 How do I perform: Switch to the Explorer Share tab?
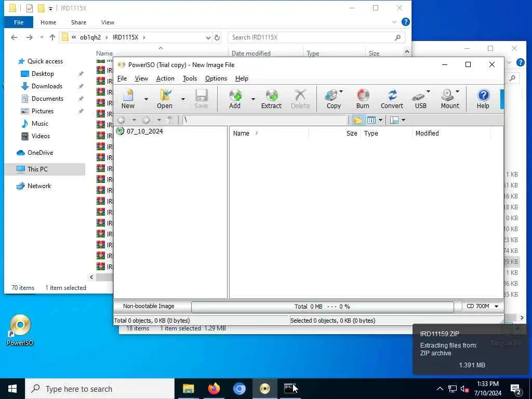[x=78, y=22]
